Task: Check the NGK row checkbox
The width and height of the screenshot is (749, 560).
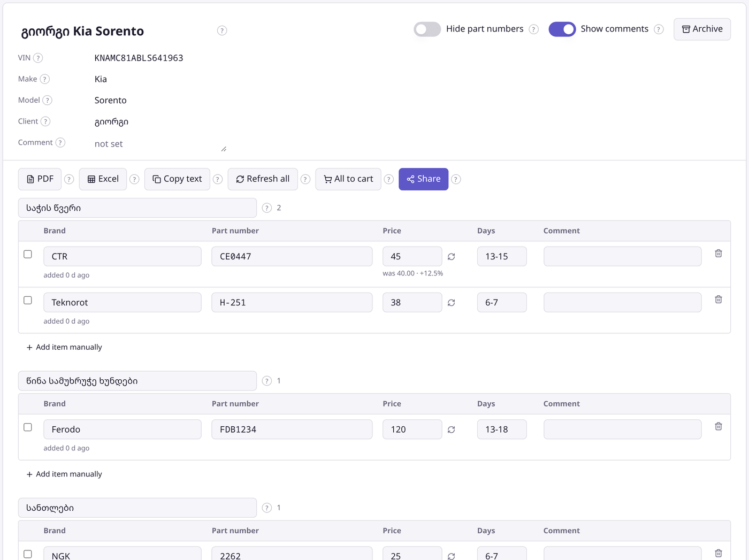Action: 28,554
